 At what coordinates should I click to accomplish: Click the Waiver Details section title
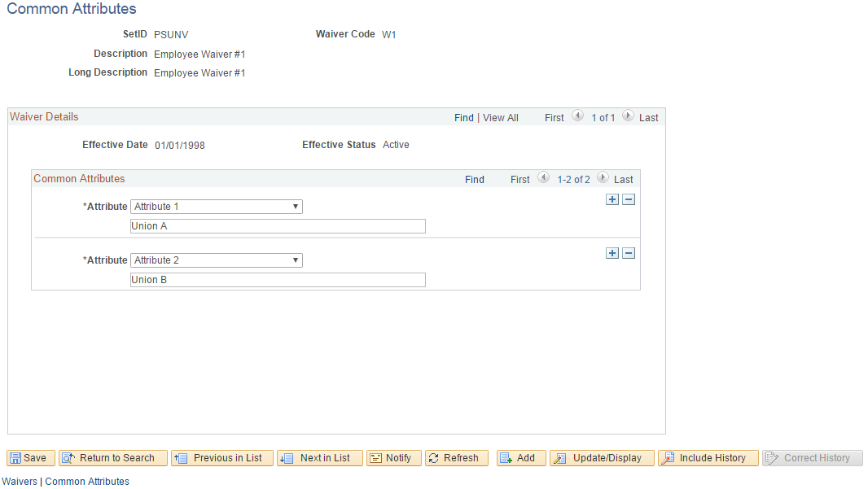[x=44, y=116]
